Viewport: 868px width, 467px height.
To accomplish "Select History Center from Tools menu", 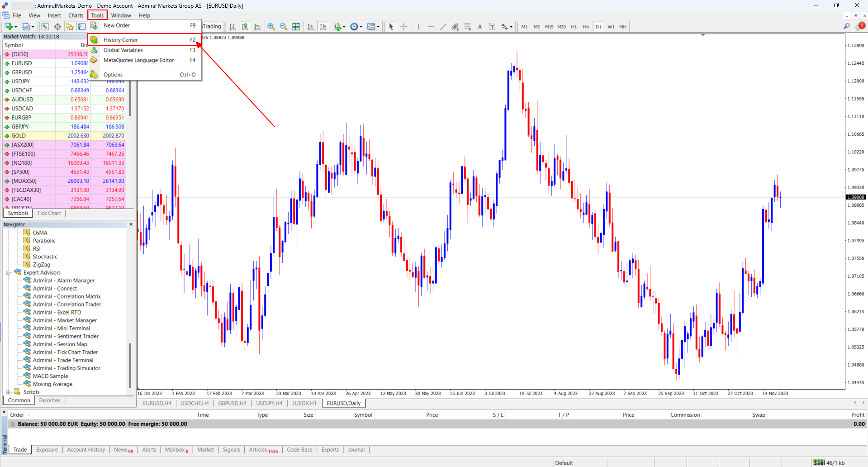I will click(145, 40).
